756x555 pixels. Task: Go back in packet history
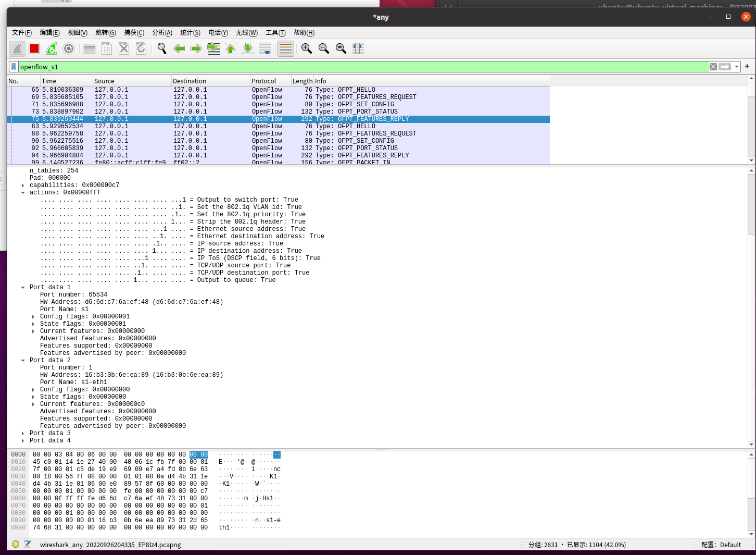tap(179, 48)
